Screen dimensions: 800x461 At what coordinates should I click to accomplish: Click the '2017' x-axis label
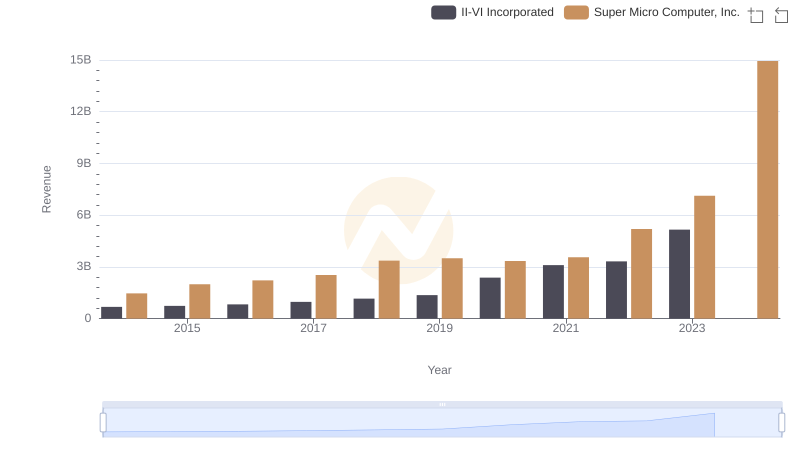pos(313,328)
